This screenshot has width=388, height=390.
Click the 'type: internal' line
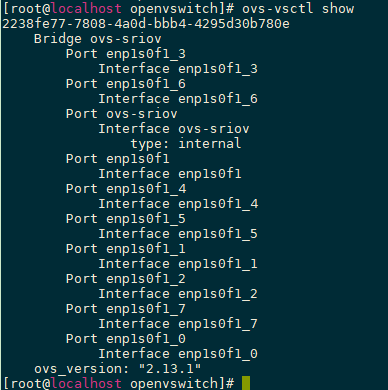tap(186, 144)
